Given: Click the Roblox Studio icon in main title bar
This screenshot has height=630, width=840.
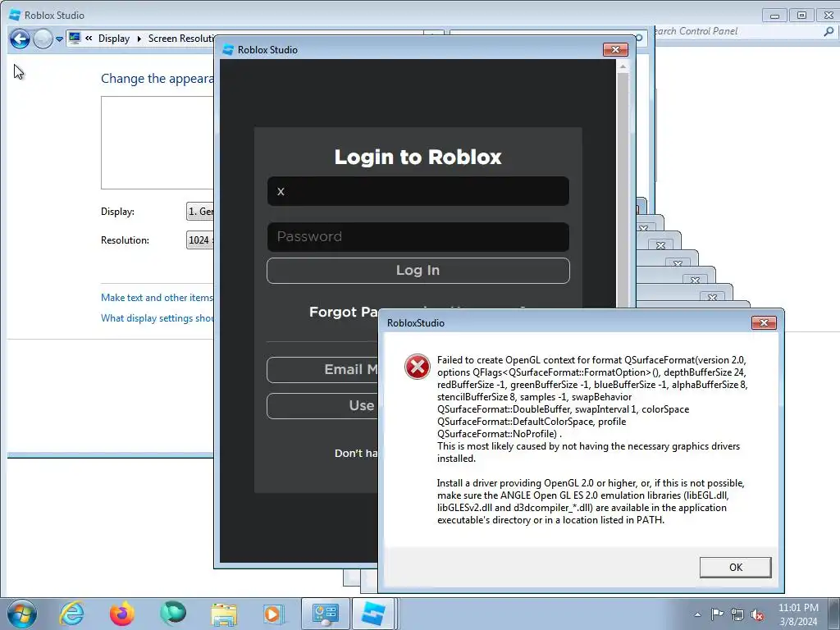Looking at the screenshot, I should pos(15,15).
